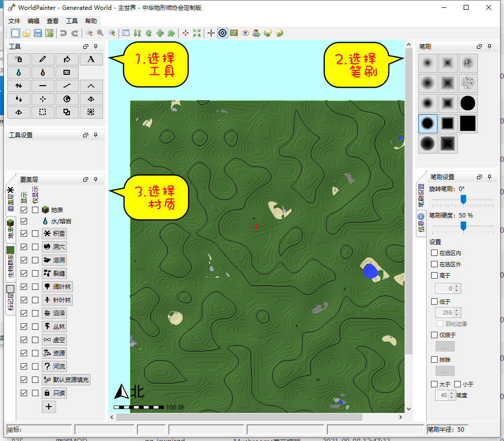Select the solid black square brush
504x441 pixels.
coord(468,124)
